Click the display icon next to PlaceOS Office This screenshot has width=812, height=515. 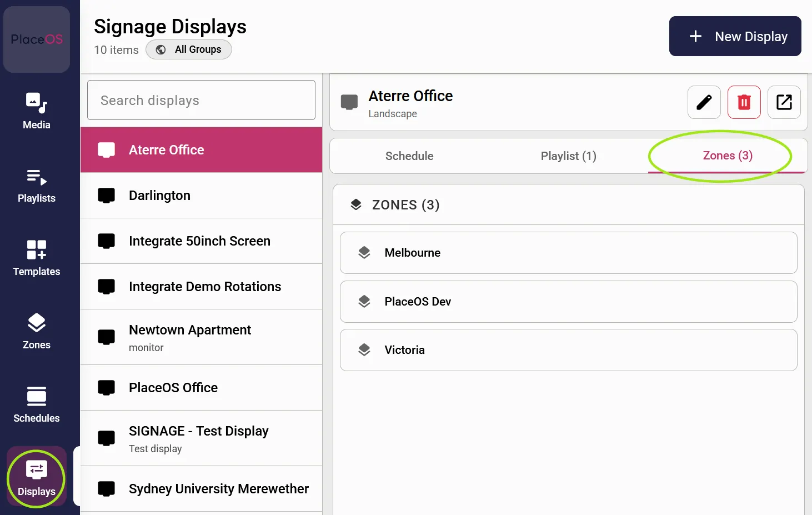107,388
